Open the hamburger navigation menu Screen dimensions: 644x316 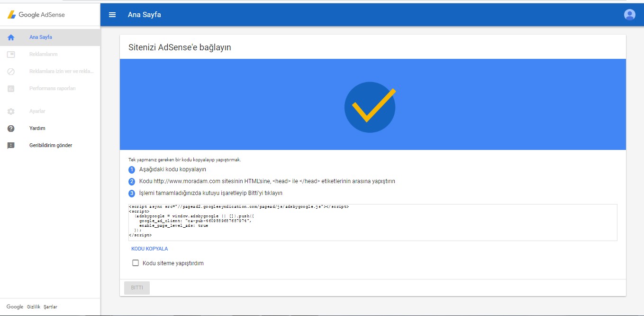[x=112, y=15]
